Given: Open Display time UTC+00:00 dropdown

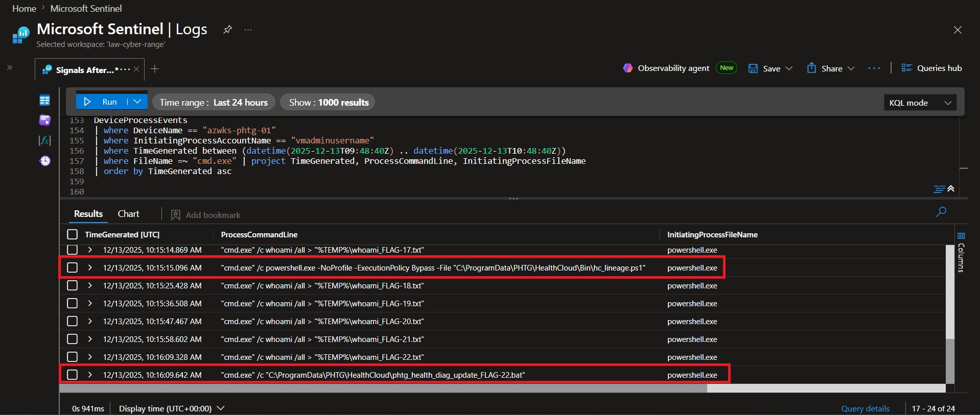Looking at the screenshot, I should [x=172, y=408].
